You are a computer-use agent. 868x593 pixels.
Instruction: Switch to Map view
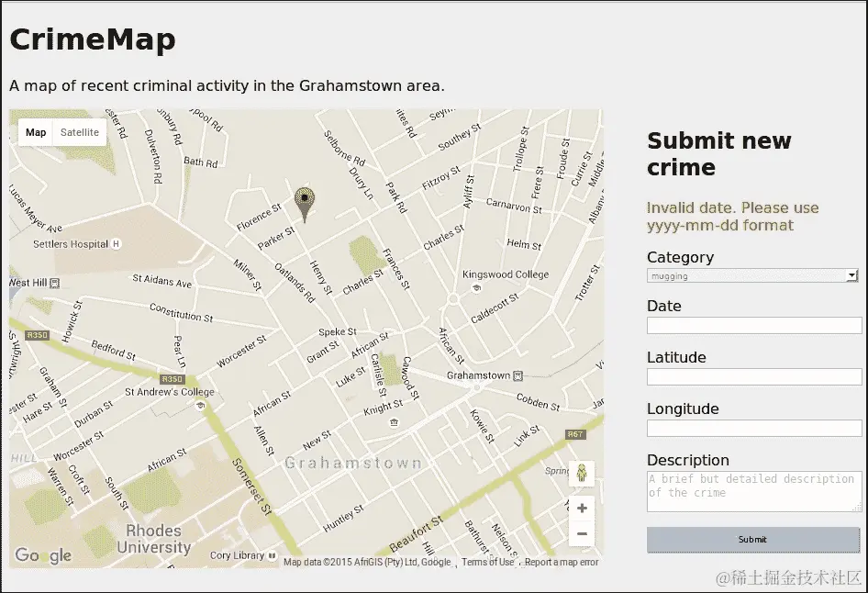pyautogui.click(x=36, y=132)
